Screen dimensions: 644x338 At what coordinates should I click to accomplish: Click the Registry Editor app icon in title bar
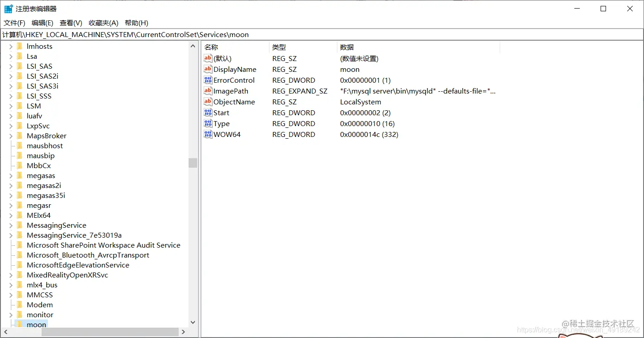coord(8,9)
